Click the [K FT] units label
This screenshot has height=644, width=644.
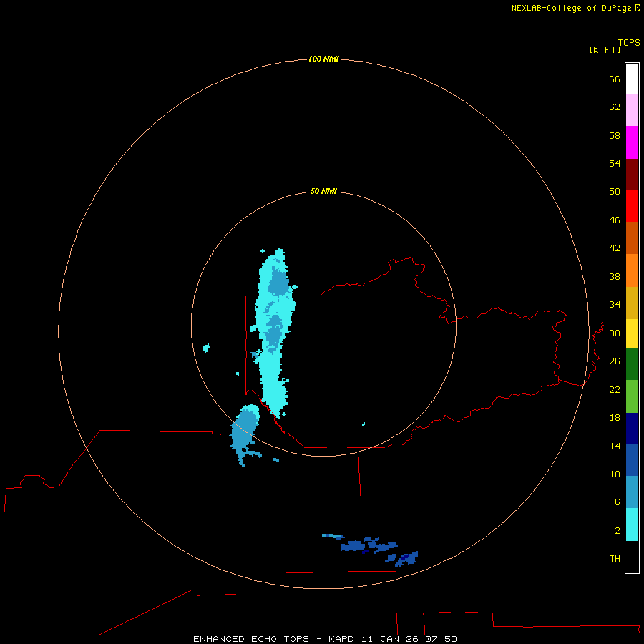605,49
